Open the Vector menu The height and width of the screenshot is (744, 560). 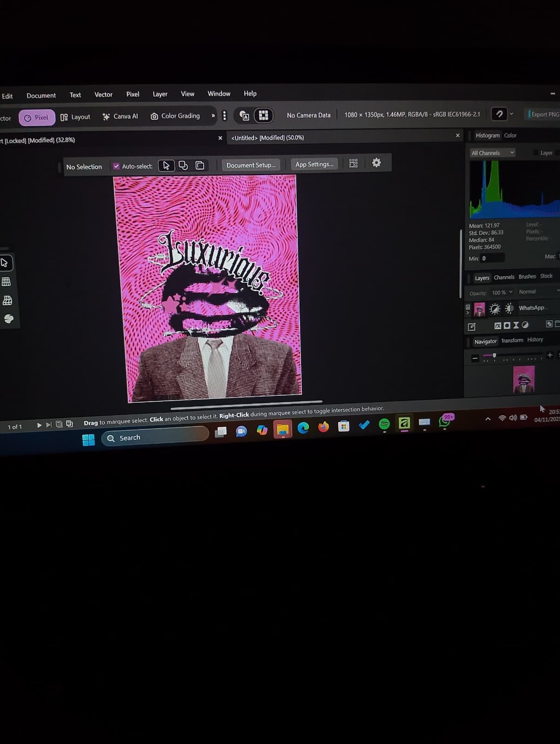pos(103,94)
